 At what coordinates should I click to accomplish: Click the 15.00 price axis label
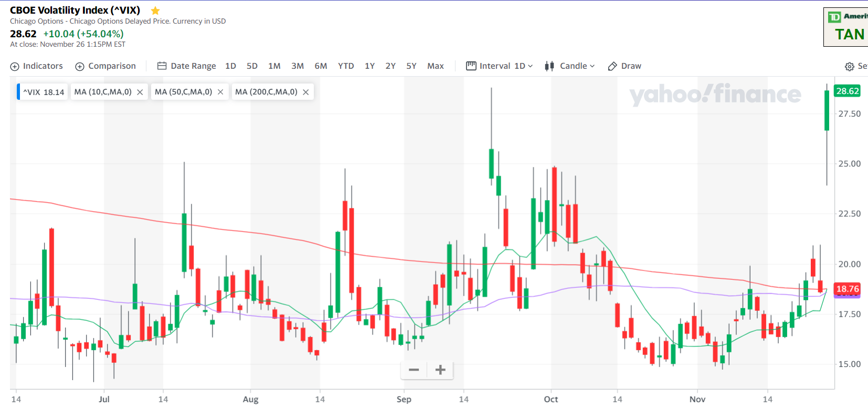pyautogui.click(x=849, y=364)
